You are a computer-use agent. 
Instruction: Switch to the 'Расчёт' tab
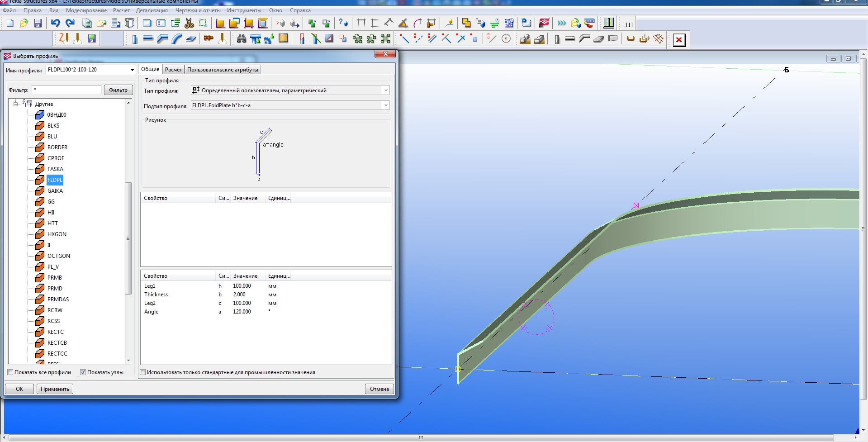[173, 70]
